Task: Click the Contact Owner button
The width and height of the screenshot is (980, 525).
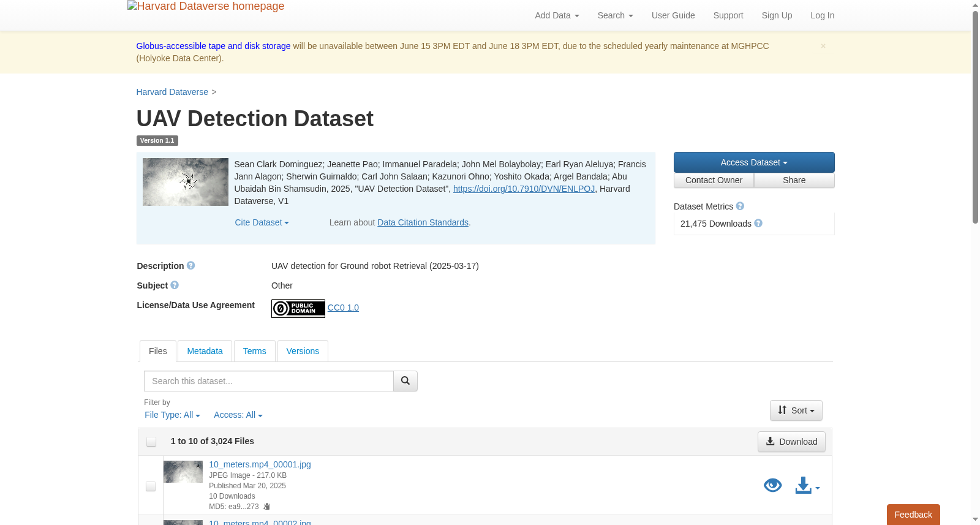Action: [714, 180]
